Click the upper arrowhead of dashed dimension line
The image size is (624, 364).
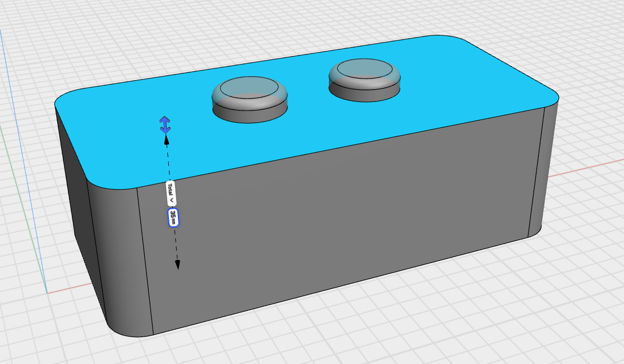click(x=167, y=140)
